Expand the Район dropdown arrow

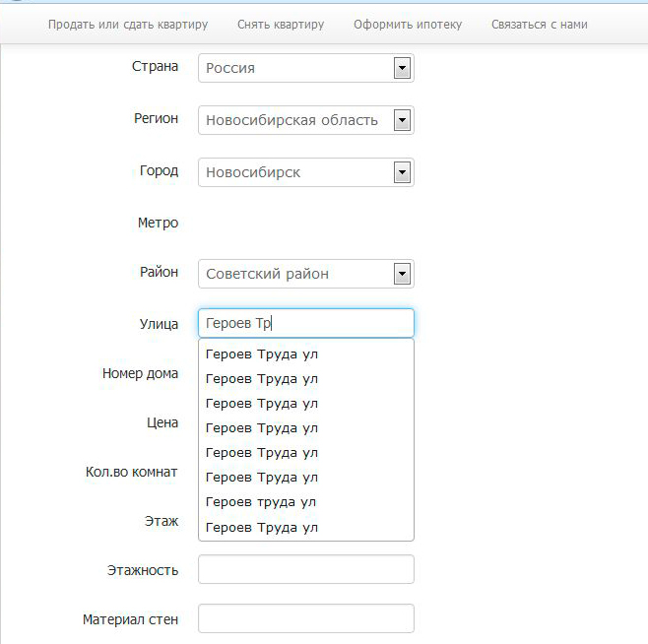point(402,274)
